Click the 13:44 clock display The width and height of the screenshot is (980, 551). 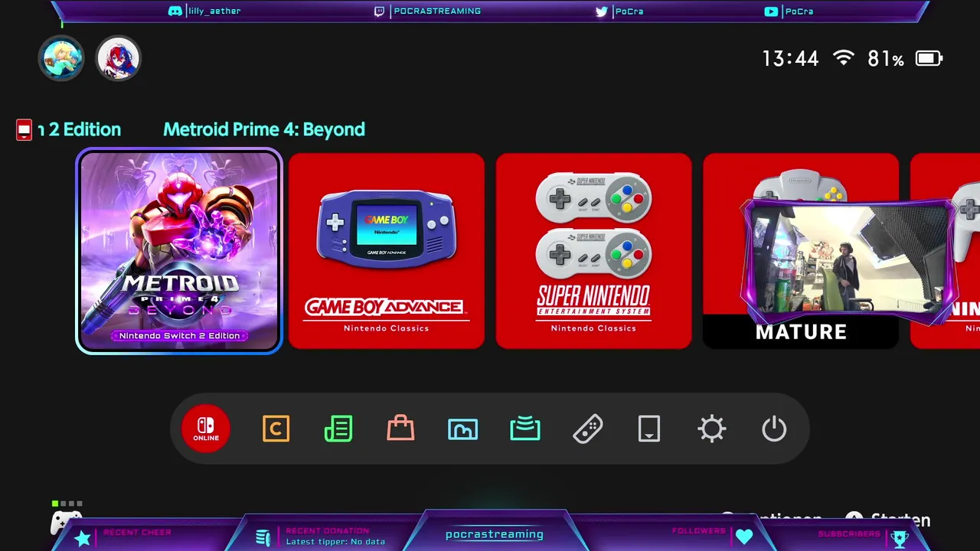790,58
